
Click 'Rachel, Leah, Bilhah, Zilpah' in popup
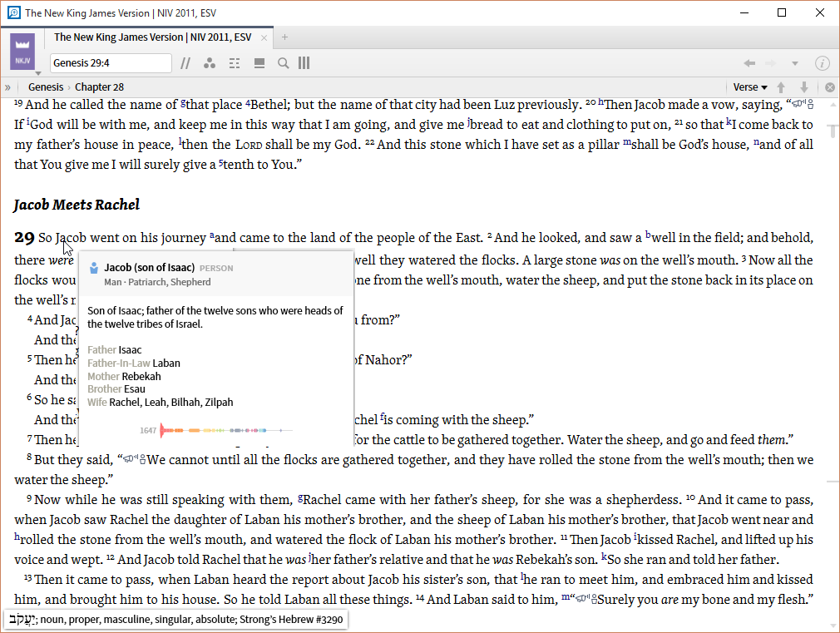click(170, 402)
